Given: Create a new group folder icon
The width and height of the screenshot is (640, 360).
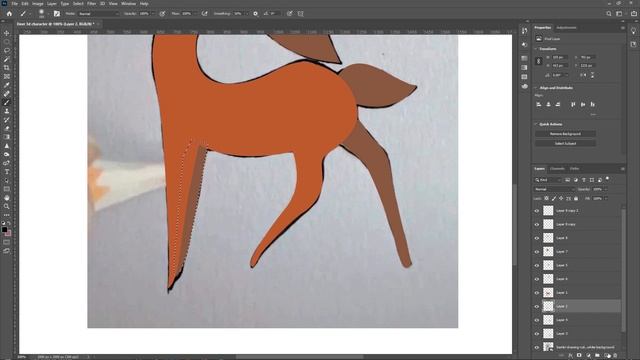Looking at the screenshot, I should (597, 356).
